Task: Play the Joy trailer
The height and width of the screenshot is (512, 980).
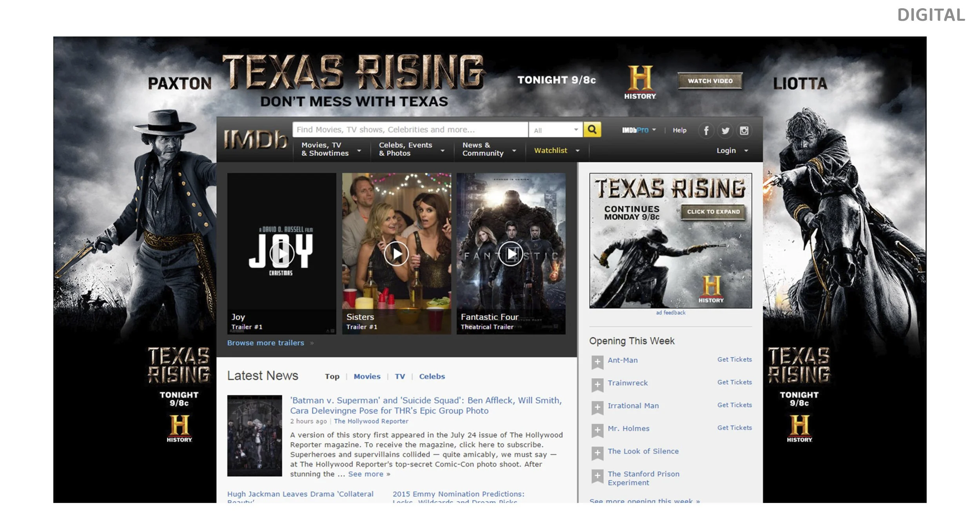Action: pos(281,254)
